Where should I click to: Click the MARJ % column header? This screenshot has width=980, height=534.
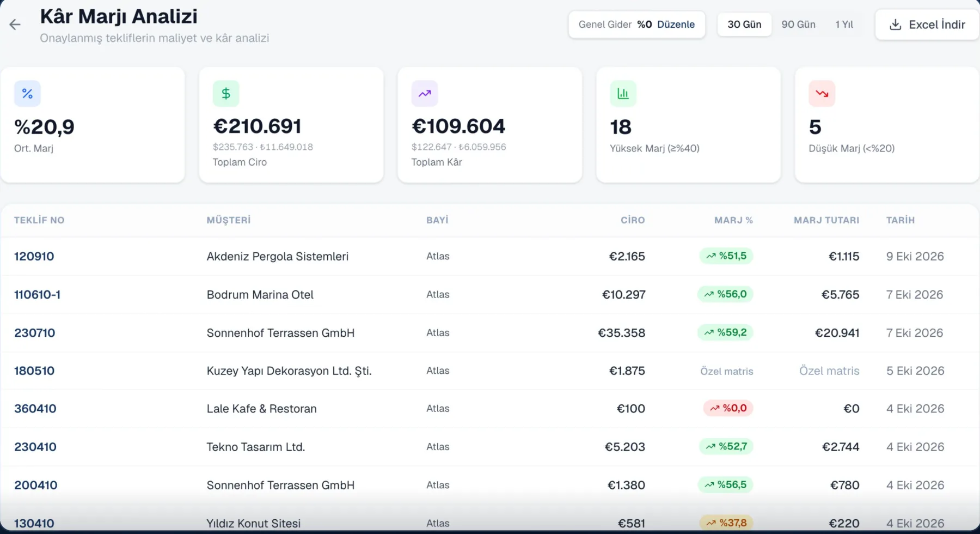(x=733, y=220)
